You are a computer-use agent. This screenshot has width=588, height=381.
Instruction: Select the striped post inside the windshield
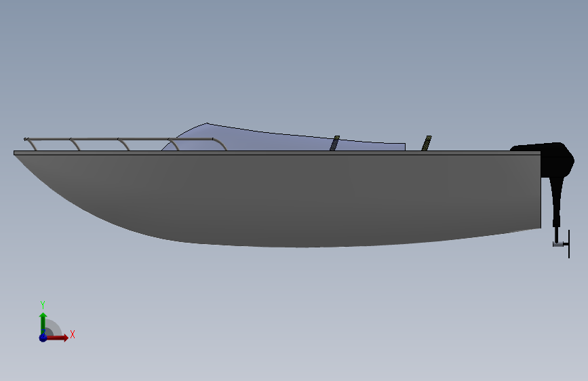[x=334, y=143]
